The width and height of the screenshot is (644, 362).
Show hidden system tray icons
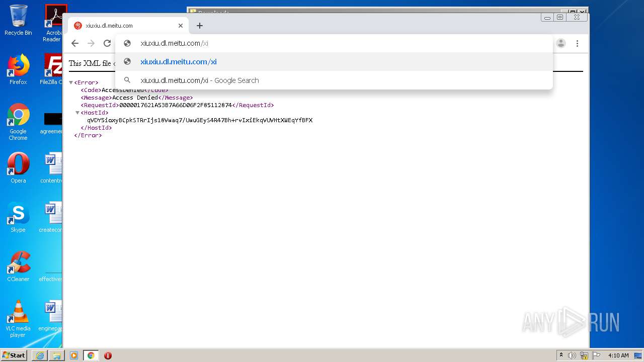click(561, 355)
